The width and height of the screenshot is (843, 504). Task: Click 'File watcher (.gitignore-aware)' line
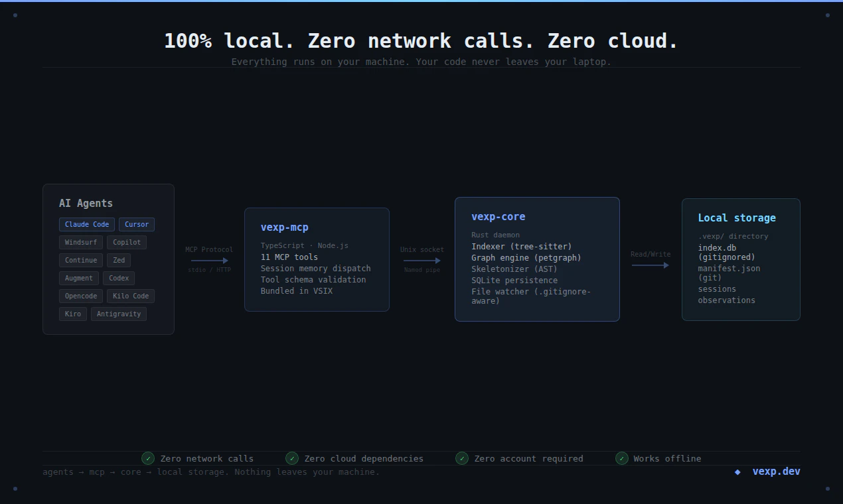coord(531,296)
